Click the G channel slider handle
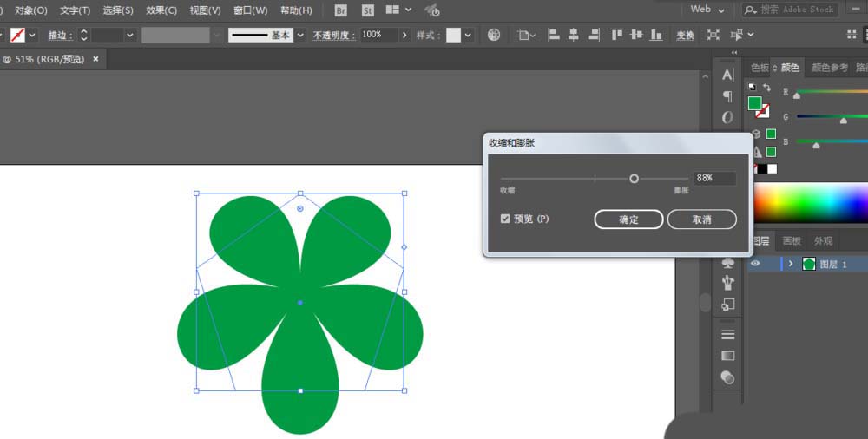This screenshot has width=868, height=439. 843,120
